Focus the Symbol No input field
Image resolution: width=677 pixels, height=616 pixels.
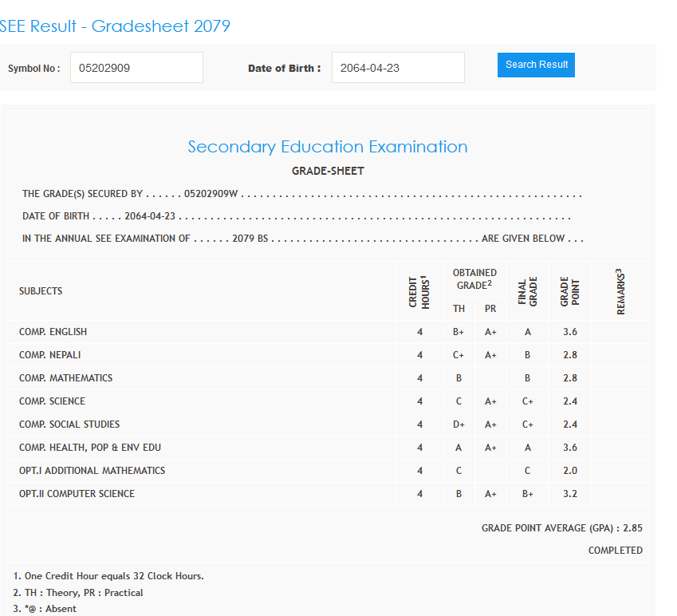pos(136,68)
